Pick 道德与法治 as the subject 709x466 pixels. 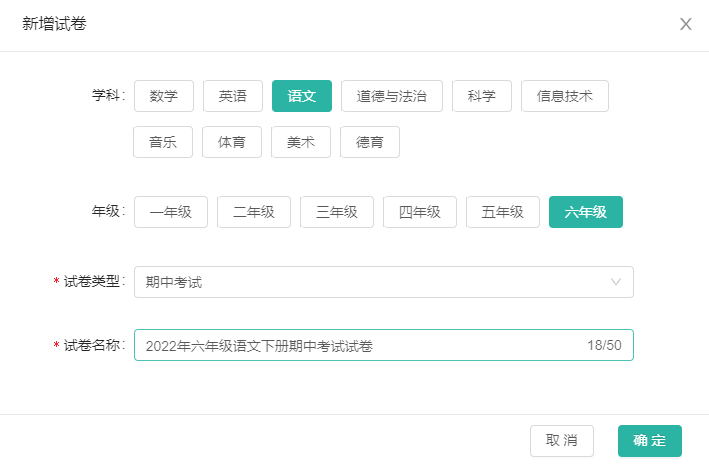point(392,96)
